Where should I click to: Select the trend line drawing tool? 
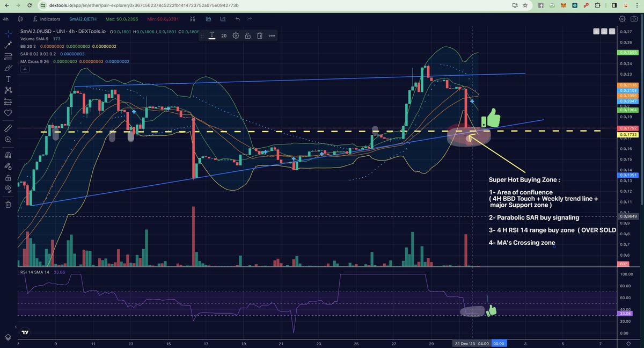tap(8, 45)
